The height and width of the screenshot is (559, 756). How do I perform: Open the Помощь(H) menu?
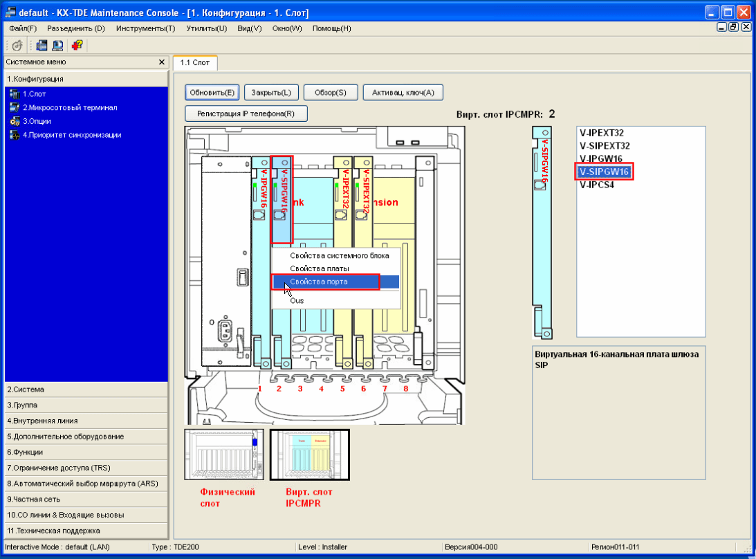(332, 28)
